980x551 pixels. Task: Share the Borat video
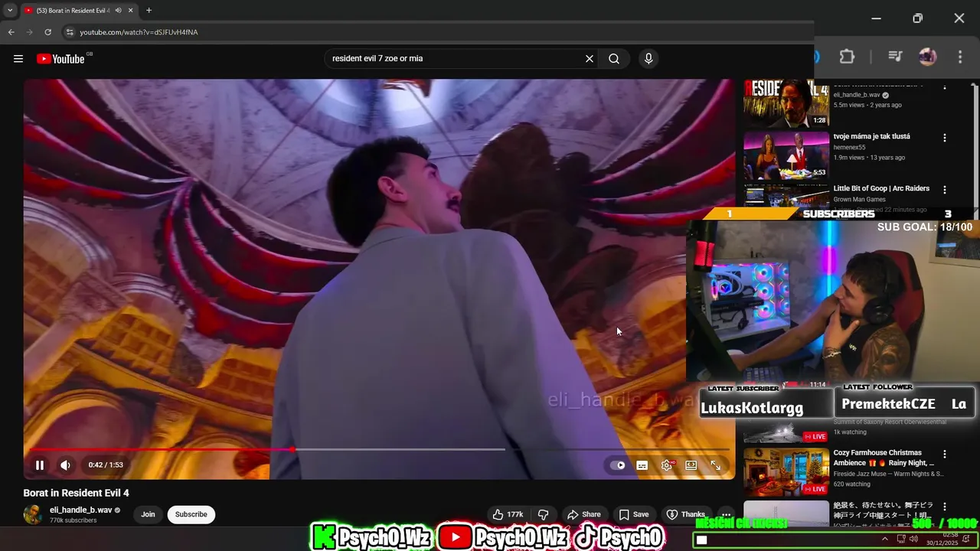[583, 514]
